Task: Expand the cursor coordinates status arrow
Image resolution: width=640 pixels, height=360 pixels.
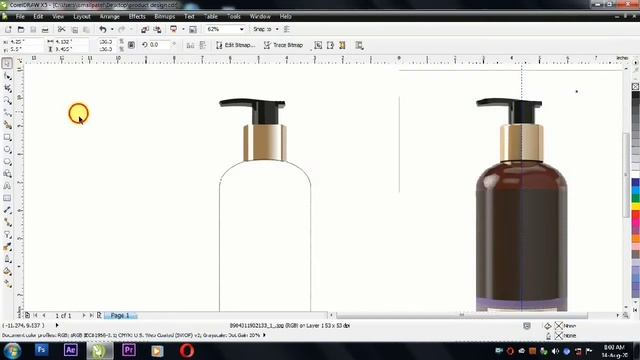Action: 57,325
